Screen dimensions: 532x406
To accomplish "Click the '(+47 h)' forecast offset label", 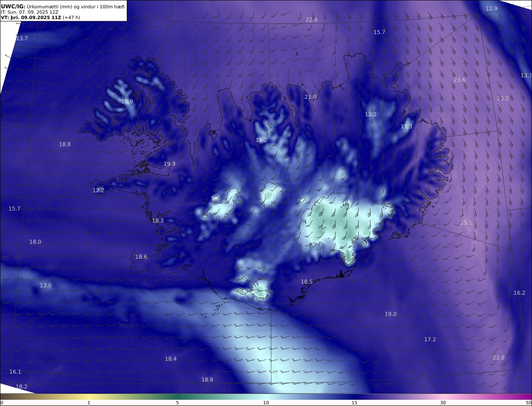I will coord(71,17).
